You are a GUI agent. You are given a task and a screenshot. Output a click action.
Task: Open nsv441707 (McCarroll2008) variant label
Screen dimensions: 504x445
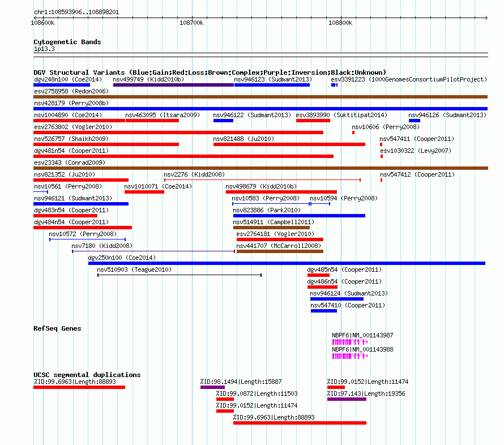[279, 246]
